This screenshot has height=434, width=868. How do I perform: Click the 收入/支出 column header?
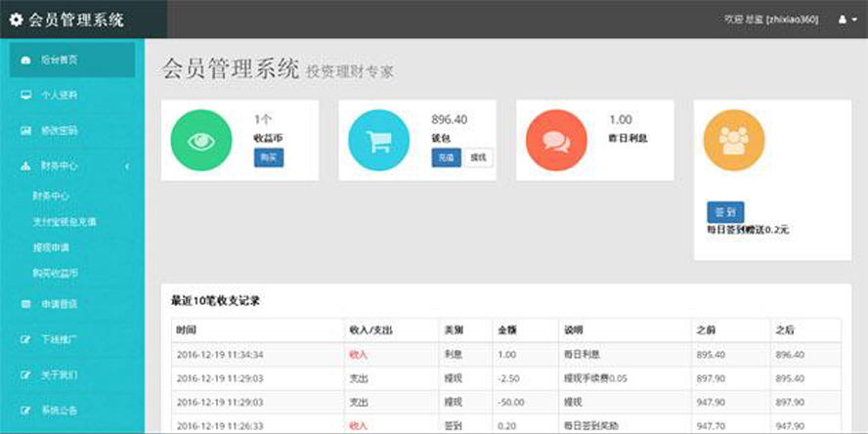click(x=370, y=330)
